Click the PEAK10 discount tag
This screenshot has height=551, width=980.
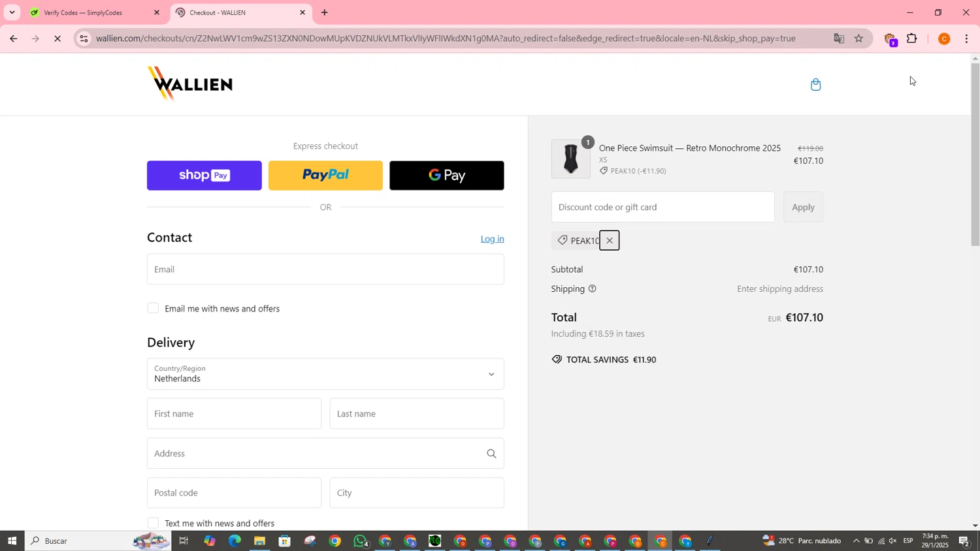[578, 240]
